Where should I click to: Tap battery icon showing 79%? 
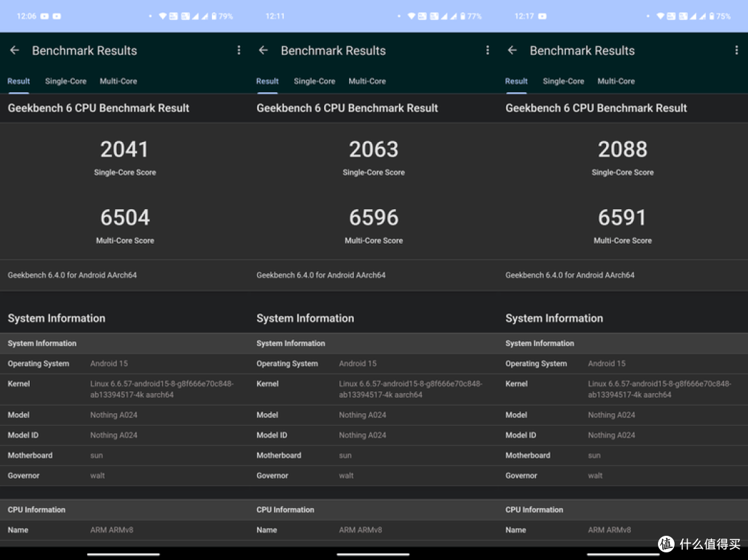pos(214,16)
